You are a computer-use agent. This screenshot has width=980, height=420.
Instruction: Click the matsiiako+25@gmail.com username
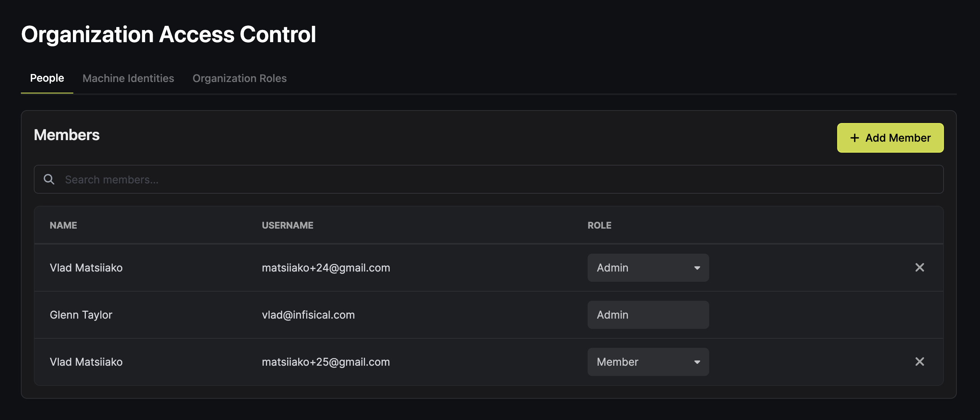click(x=326, y=362)
